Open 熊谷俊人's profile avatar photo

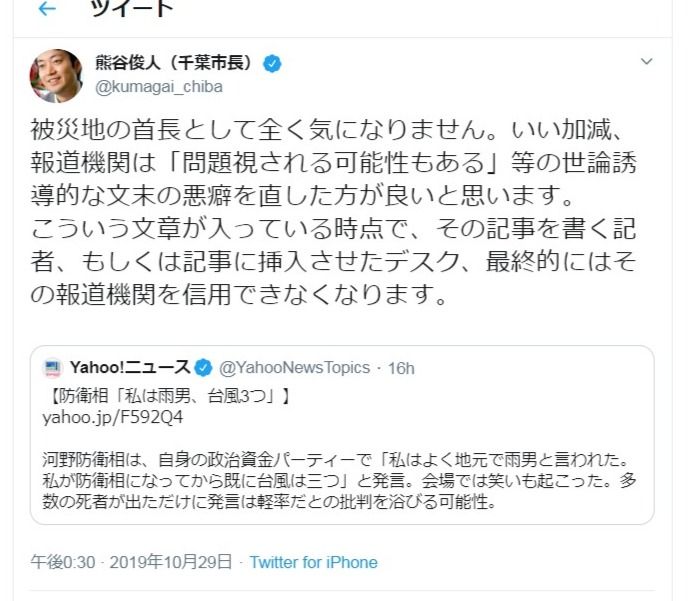coord(54,75)
